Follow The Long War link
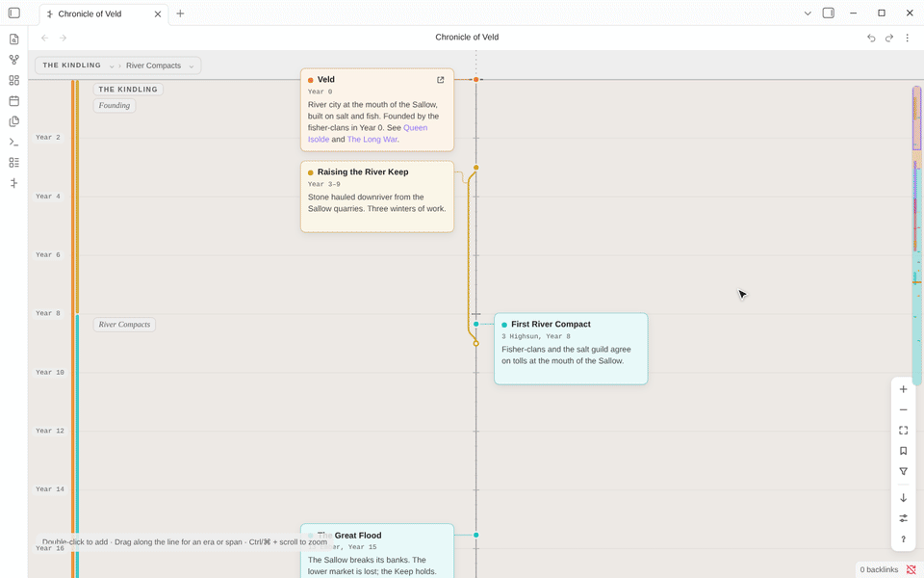 (372, 139)
